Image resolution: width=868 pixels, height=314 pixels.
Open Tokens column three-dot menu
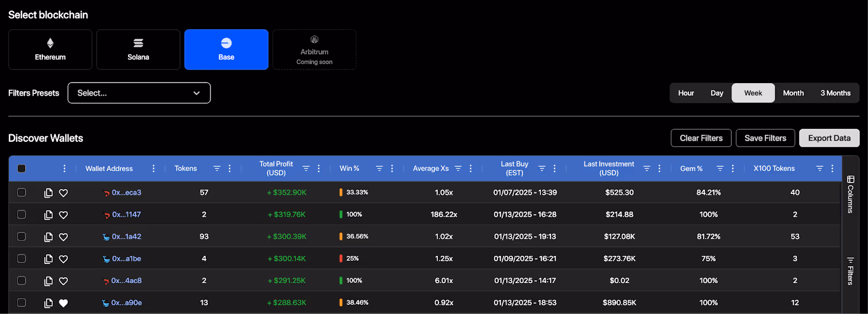pos(229,168)
